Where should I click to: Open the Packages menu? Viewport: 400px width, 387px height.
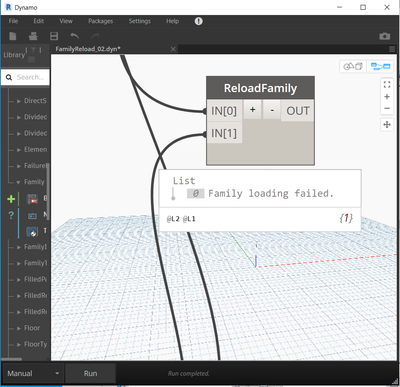point(101,21)
